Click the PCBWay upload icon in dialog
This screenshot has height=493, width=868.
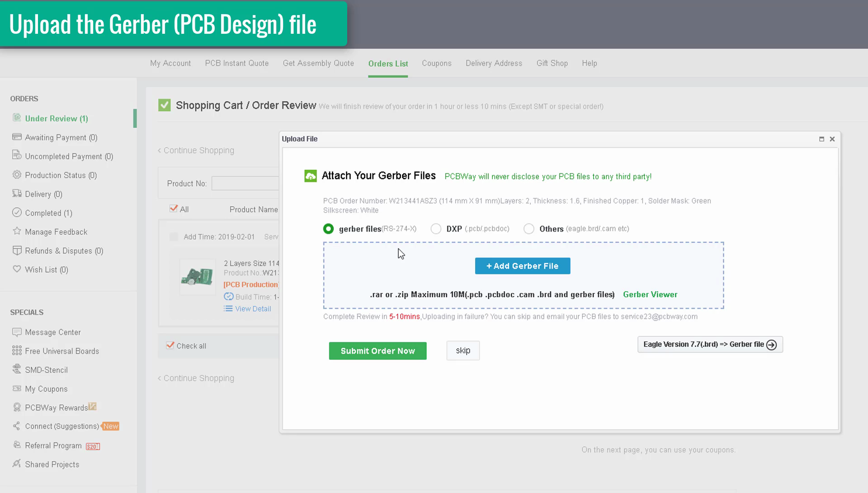point(311,175)
